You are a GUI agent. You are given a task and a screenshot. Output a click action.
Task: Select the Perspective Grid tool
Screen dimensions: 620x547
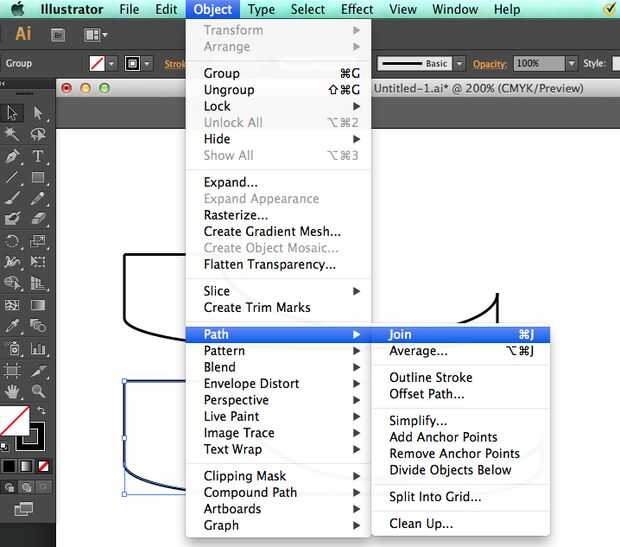38,283
